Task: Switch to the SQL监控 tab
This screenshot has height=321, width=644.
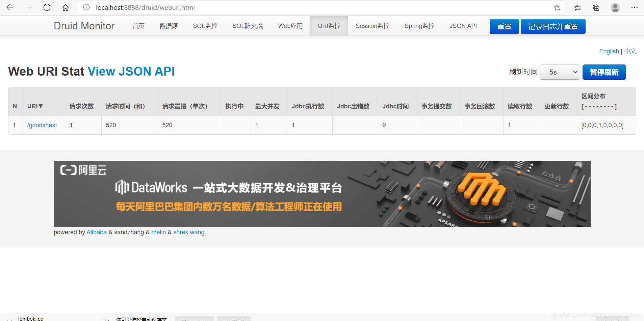Action: click(205, 26)
